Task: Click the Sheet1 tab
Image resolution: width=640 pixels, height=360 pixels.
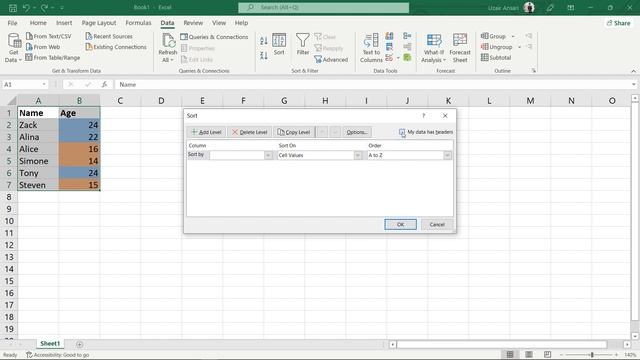Action: 50,344
